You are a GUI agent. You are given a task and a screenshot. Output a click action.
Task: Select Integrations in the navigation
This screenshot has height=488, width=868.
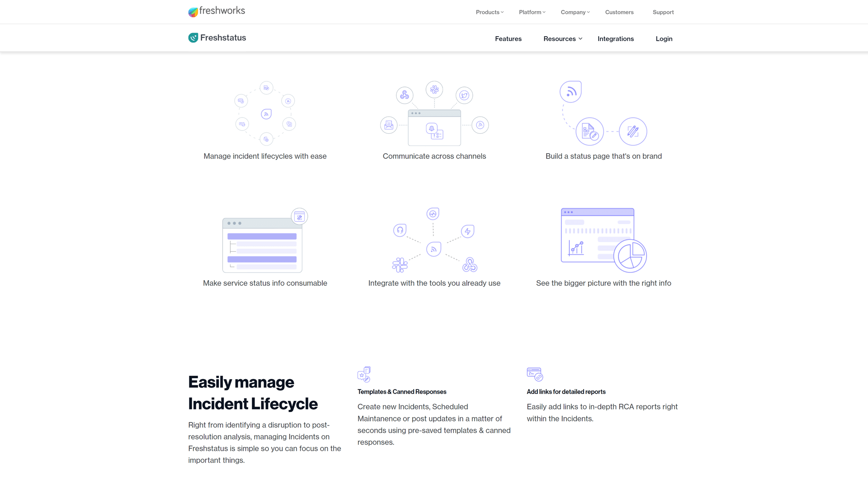(x=616, y=39)
